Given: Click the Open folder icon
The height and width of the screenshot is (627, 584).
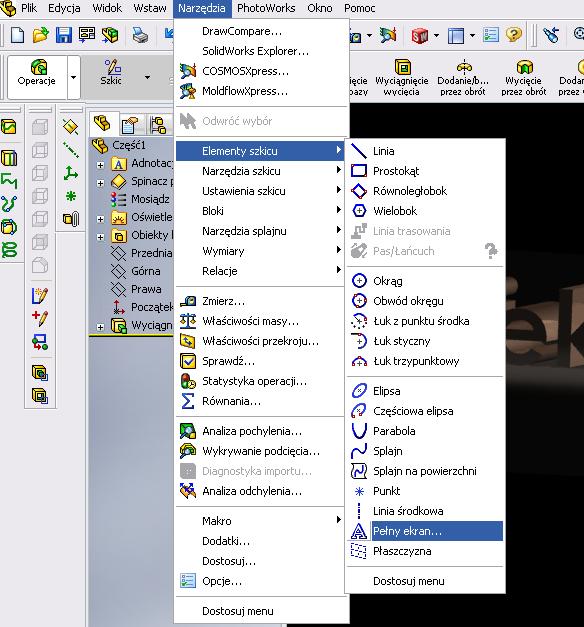Looking at the screenshot, I should (40, 35).
